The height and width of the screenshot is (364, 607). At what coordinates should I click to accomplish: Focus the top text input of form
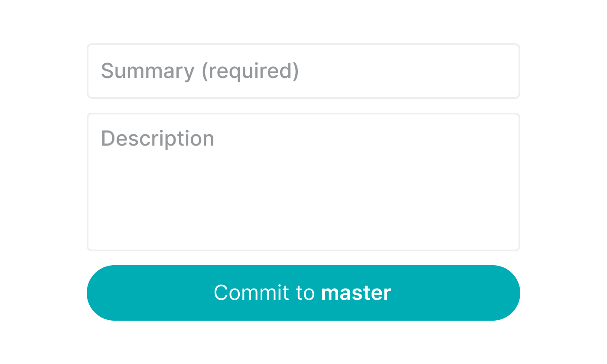303,71
